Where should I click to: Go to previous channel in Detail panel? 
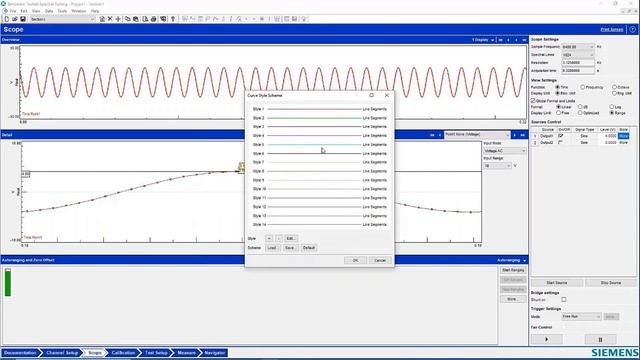pyautogui.click(x=440, y=135)
